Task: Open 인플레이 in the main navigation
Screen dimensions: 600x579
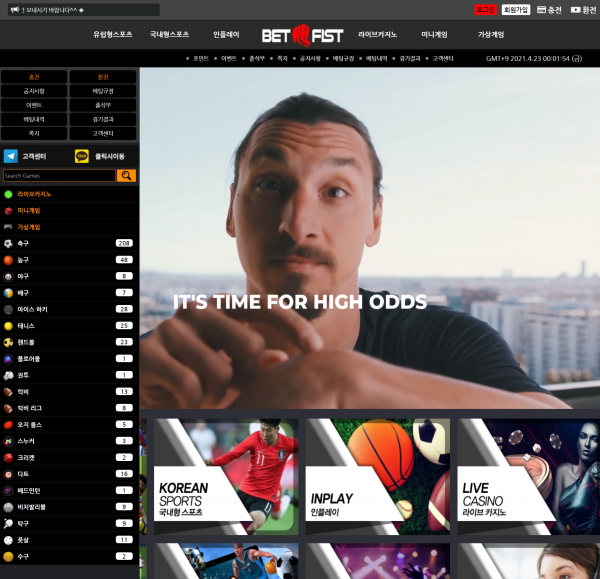Action: pos(226,34)
